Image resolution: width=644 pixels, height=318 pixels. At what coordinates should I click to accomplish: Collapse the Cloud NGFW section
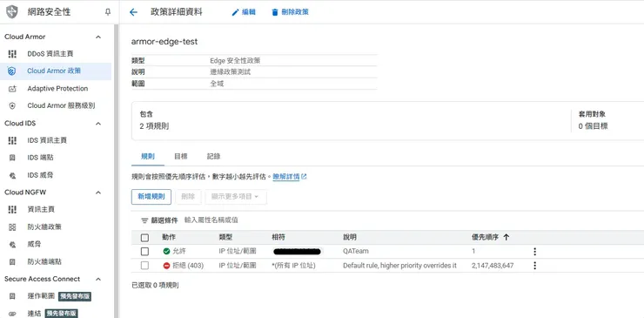(x=98, y=193)
